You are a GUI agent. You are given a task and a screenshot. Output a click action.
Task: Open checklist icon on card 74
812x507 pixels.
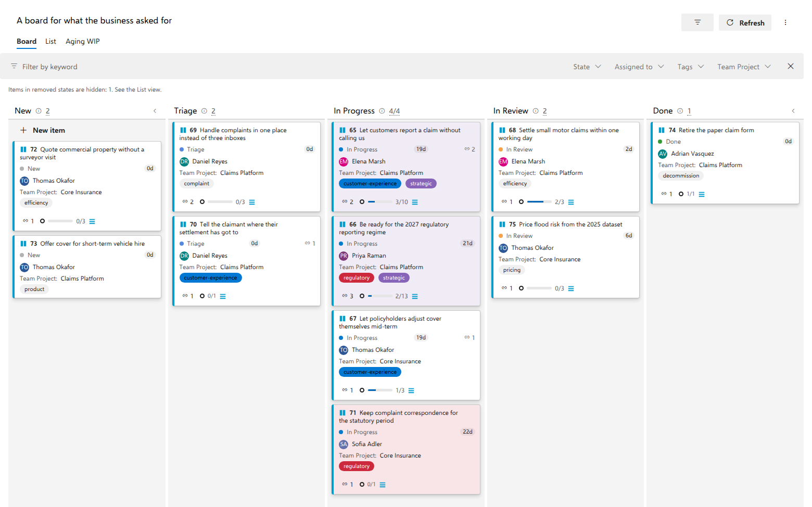[x=702, y=194]
